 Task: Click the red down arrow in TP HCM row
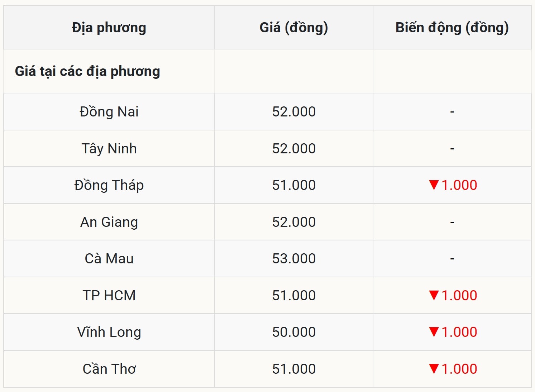(x=434, y=296)
